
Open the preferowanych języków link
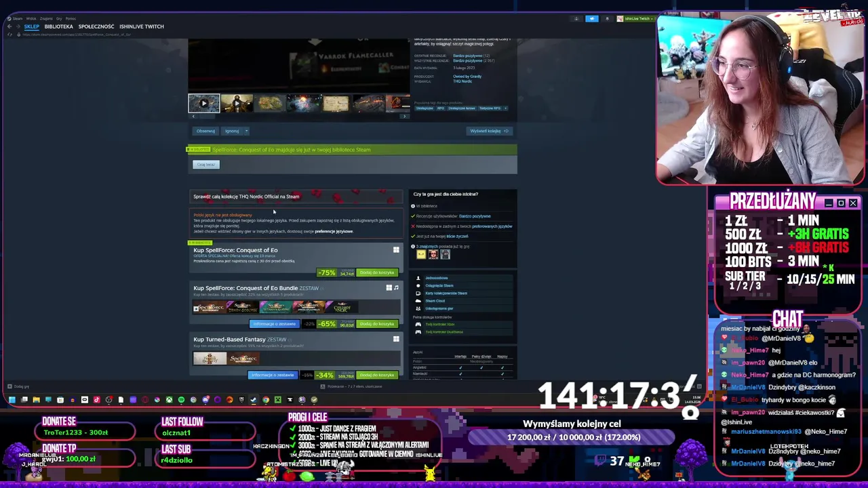(x=492, y=226)
